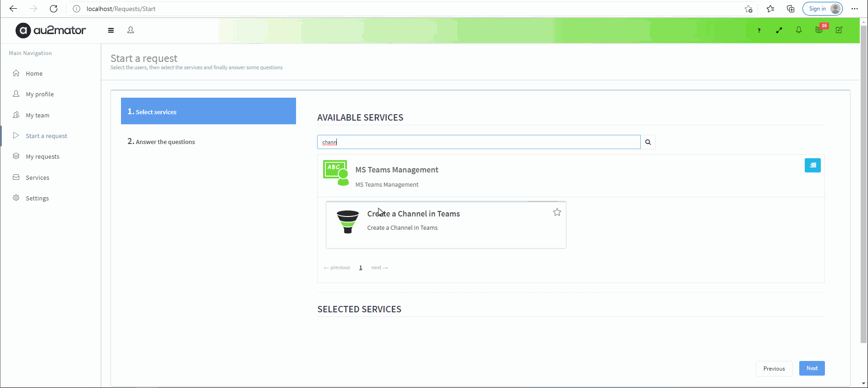Image resolution: width=868 pixels, height=388 pixels.
Task: Favorite the Create a Channel in Teams service
Action: pyautogui.click(x=557, y=212)
